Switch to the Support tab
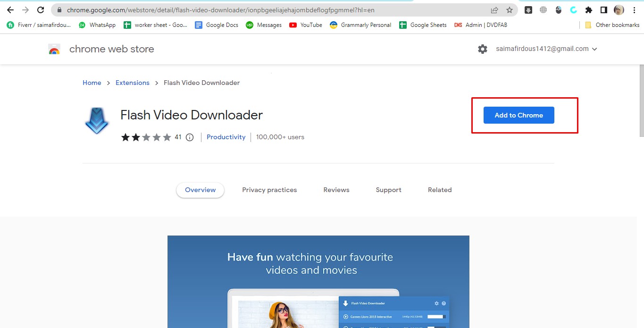The image size is (644, 328). click(388, 190)
